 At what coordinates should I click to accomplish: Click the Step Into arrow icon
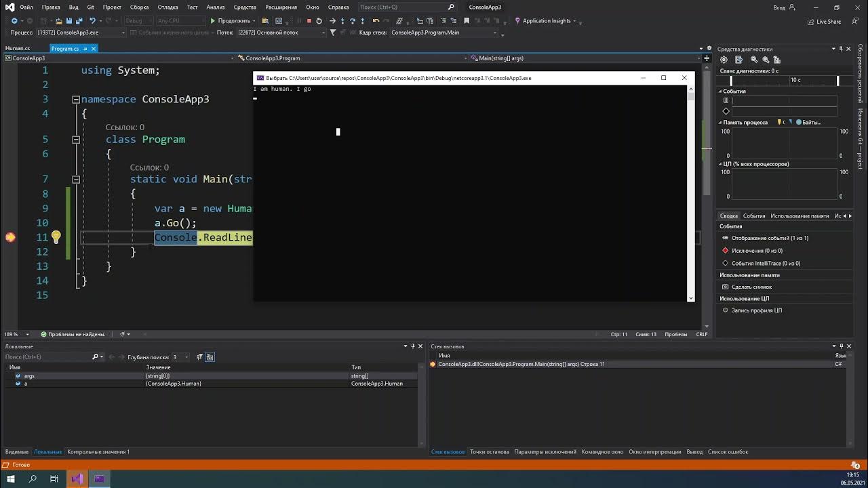tap(342, 20)
